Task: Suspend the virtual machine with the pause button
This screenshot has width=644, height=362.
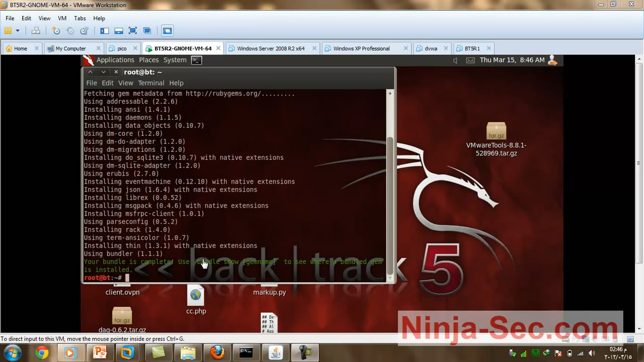Action: [x=8, y=31]
